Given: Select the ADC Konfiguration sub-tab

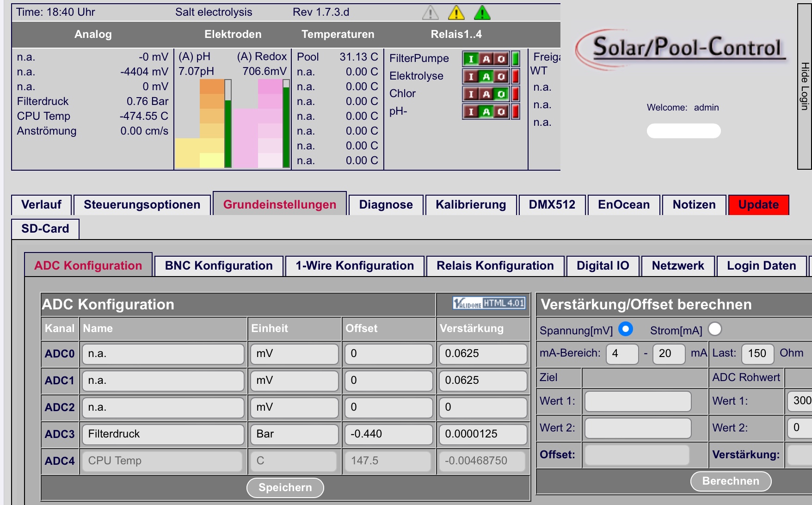Looking at the screenshot, I should (x=88, y=265).
